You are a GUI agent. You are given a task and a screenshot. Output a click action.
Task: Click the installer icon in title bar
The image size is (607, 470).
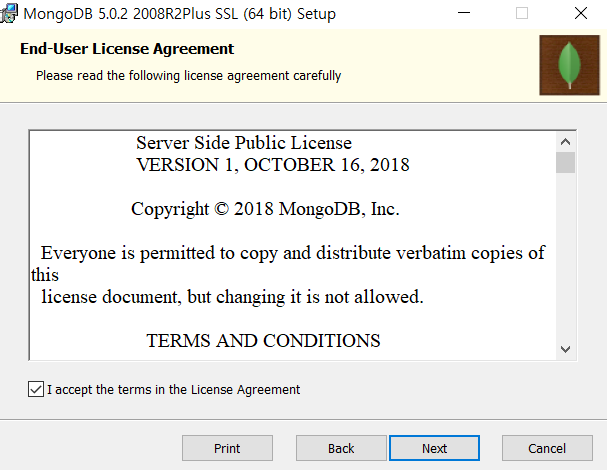click(9, 14)
